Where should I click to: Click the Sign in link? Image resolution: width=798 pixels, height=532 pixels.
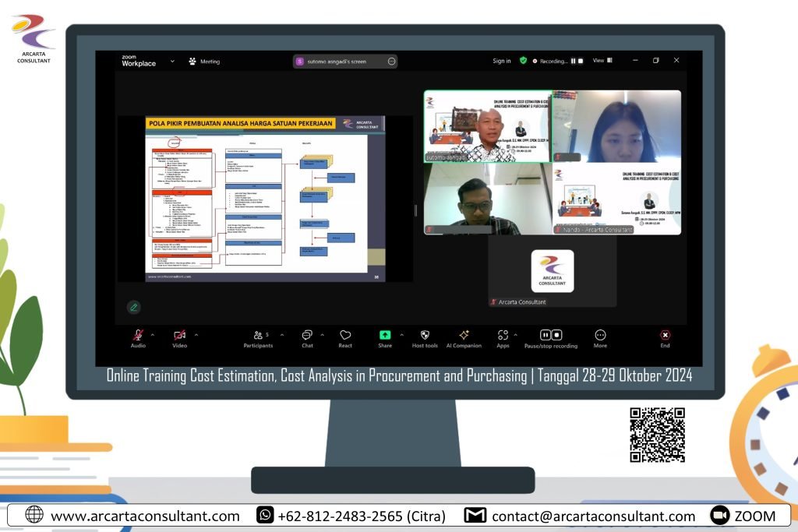(x=502, y=61)
